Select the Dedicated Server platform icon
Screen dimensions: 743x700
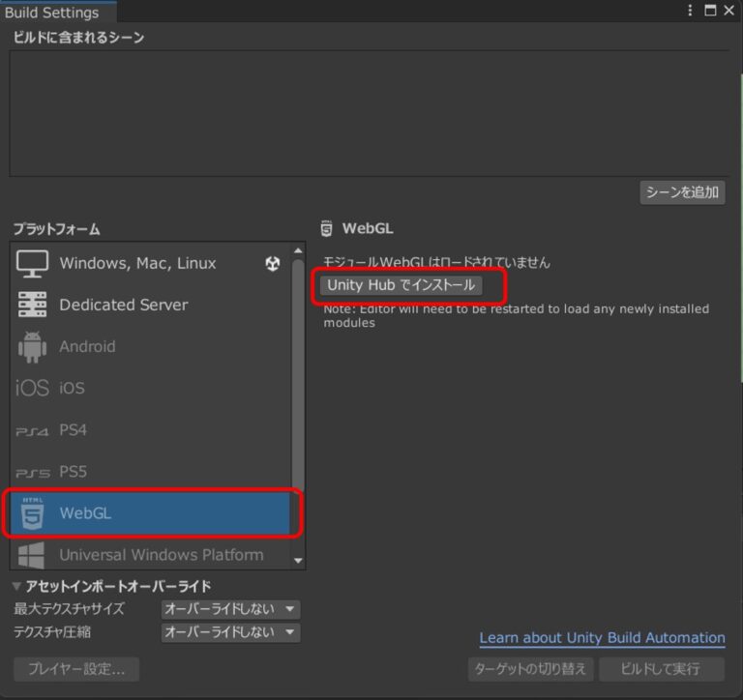coord(32,305)
